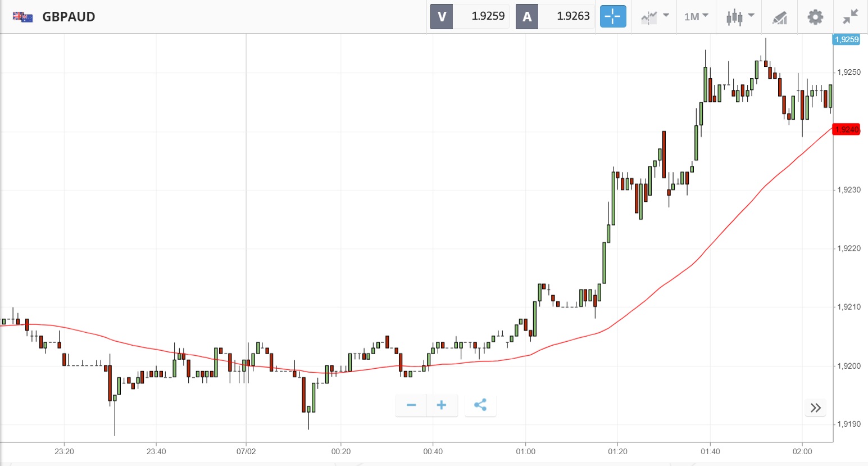Click the 01:00 time axis label
This screenshot has width=868, height=466.
[x=525, y=451]
